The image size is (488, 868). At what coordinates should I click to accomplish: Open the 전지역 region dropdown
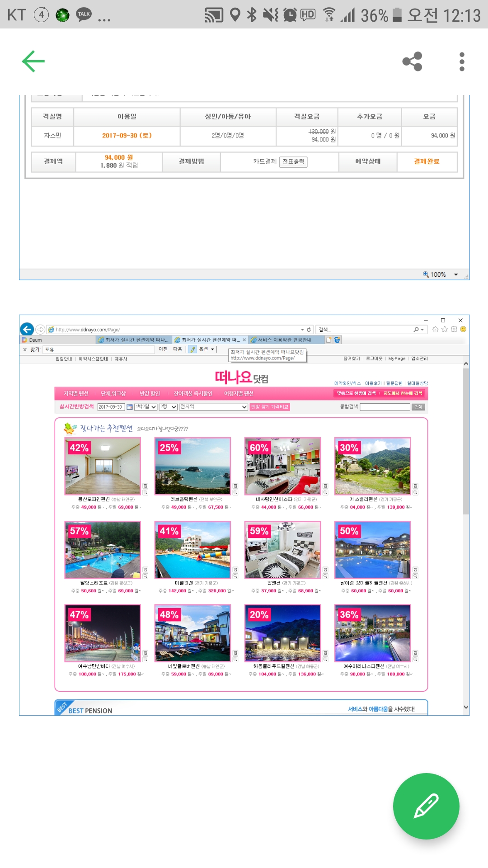coord(213,407)
